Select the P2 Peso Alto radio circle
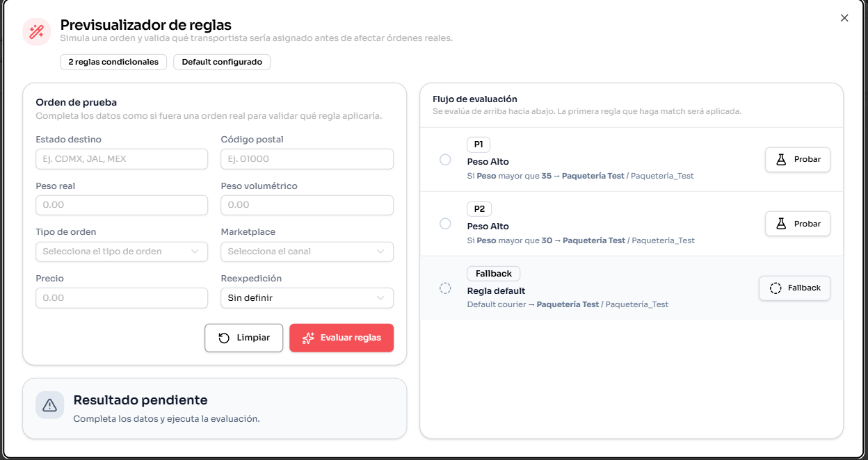The width and height of the screenshot is (868, 460). click(x=445, y=224)
